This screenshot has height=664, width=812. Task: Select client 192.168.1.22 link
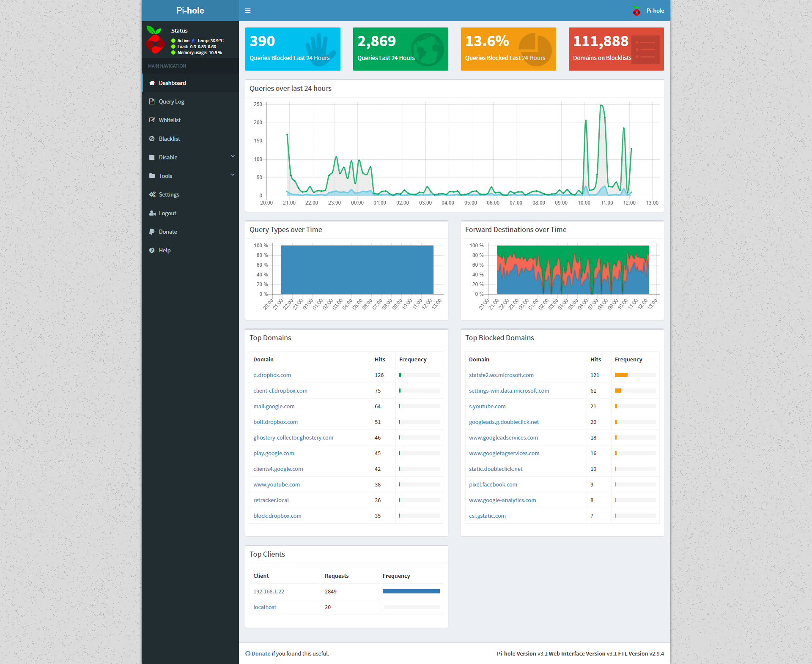click(269, 591)
